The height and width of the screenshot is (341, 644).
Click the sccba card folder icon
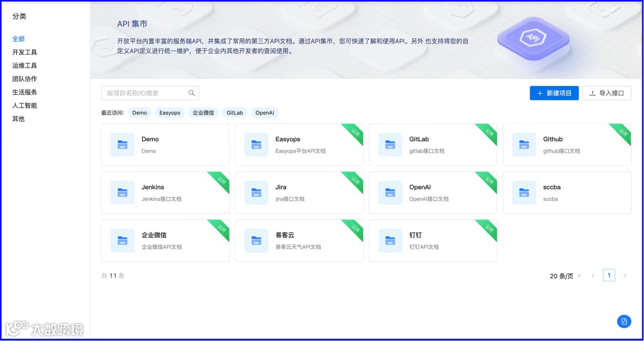[x=524, y=193]
